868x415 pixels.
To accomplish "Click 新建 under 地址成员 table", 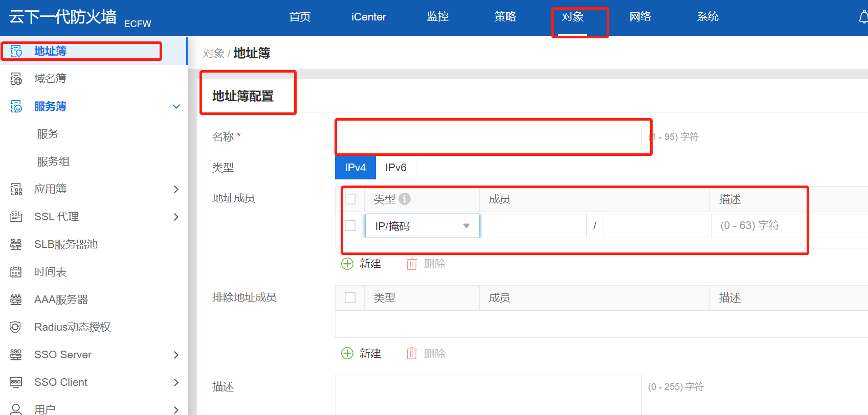I will click(x=361, y=264).
